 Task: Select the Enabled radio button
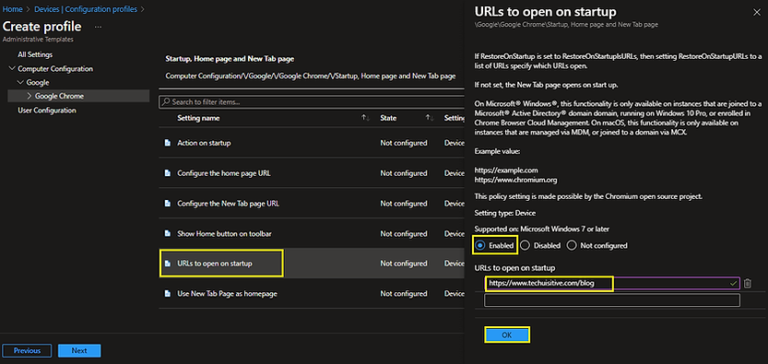click(x=480, y=245)
